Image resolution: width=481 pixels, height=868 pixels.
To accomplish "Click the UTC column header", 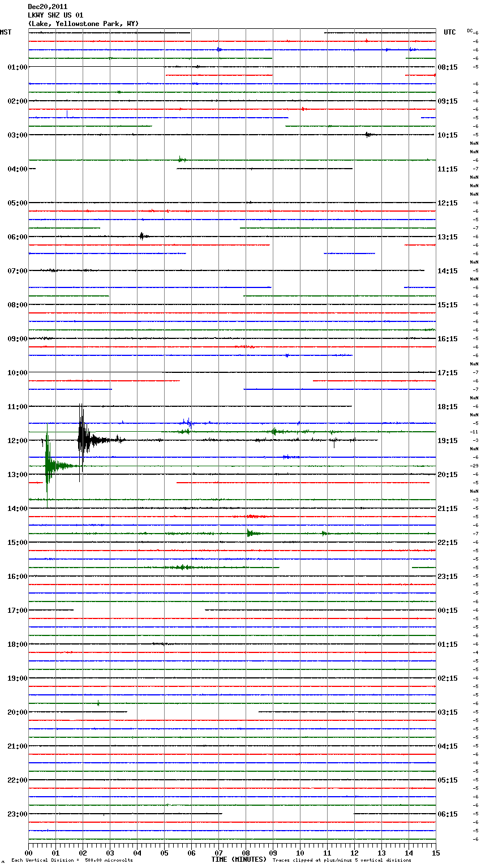I will [x=450, y=32].
